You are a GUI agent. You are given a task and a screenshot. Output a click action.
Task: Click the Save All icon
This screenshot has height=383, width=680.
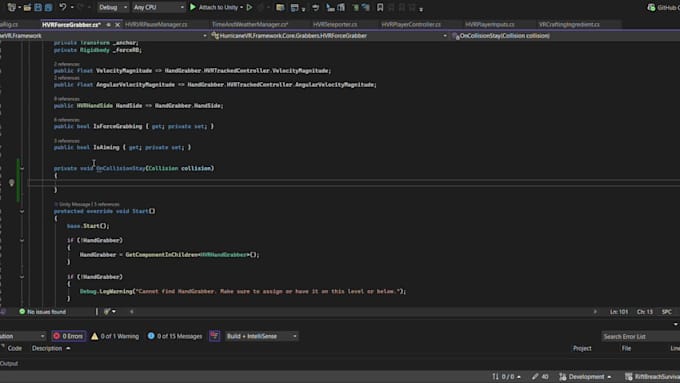(49, 7)
